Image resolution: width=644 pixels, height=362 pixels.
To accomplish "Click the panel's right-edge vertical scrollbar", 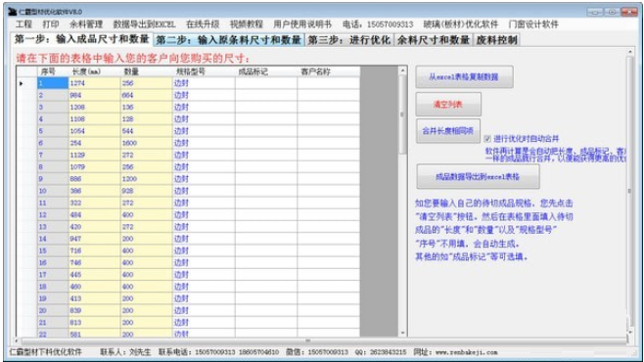I will coord(629,191).
